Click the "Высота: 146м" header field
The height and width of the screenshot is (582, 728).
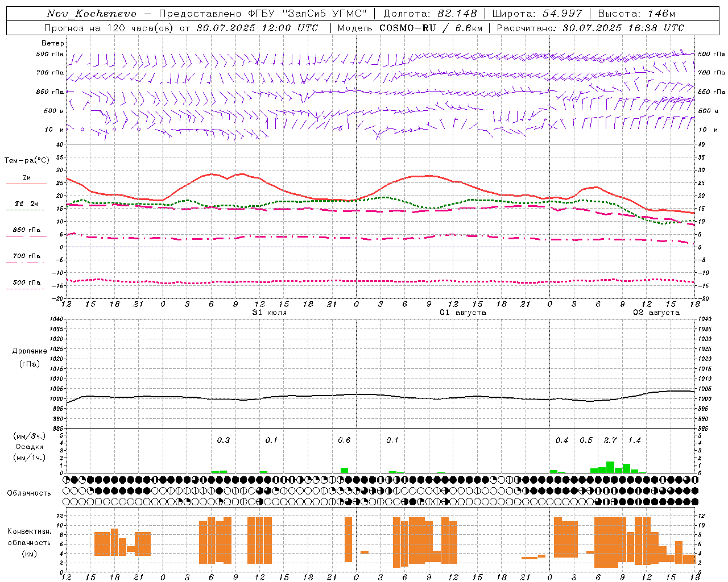pyautogui.click(x=636, y=14)
